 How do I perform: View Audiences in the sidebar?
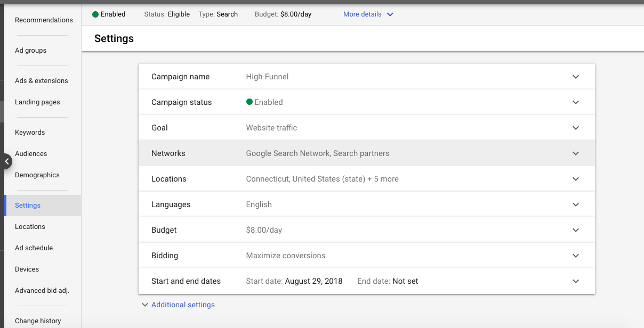pos(31,153)
